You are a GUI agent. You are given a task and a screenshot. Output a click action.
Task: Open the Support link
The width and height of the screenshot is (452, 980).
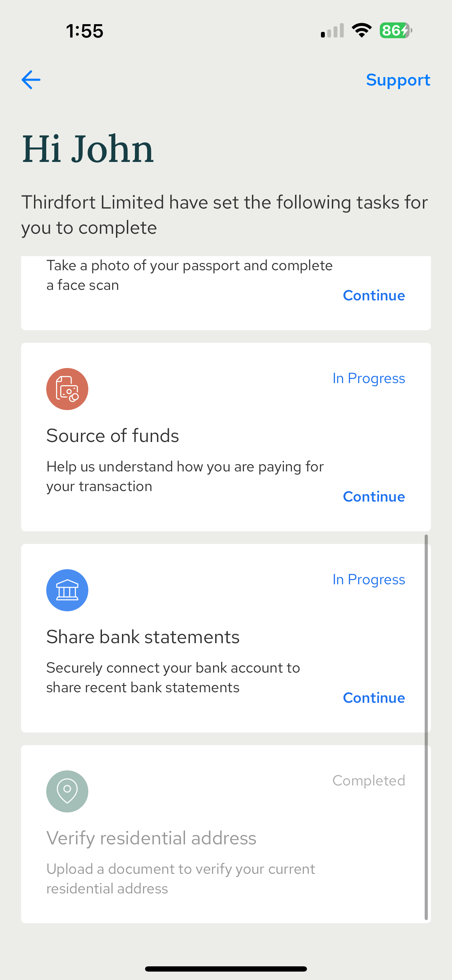pos(398,80)
